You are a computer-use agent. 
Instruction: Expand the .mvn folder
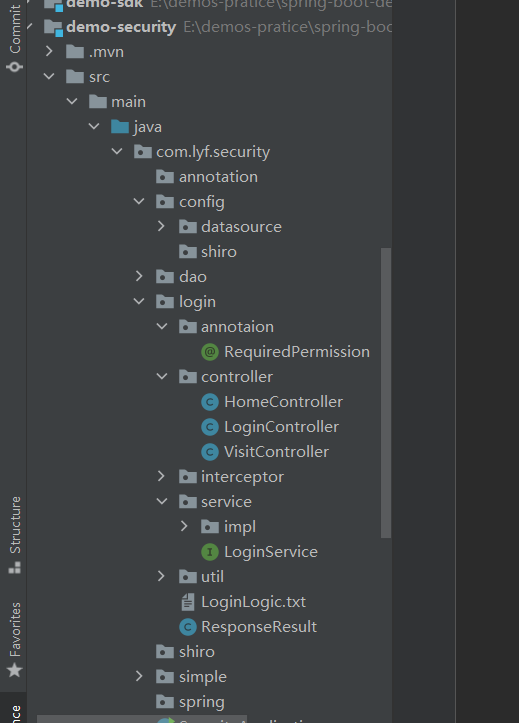pyautogui.click(x=49, y=51)
